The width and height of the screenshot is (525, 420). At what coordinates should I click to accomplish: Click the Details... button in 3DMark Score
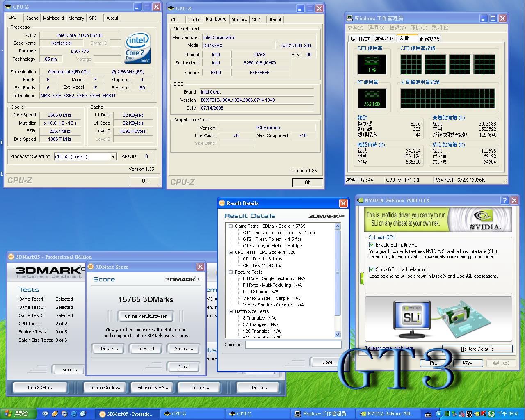(x=109, y=349)
